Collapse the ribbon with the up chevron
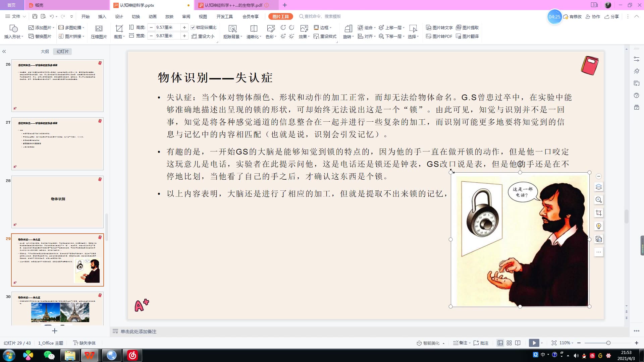Screen dimensions: 644x362 click(636, 16)
